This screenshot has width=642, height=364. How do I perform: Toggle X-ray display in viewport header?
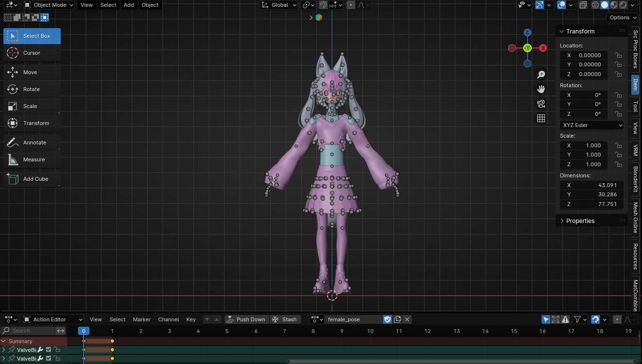point(583,5)
